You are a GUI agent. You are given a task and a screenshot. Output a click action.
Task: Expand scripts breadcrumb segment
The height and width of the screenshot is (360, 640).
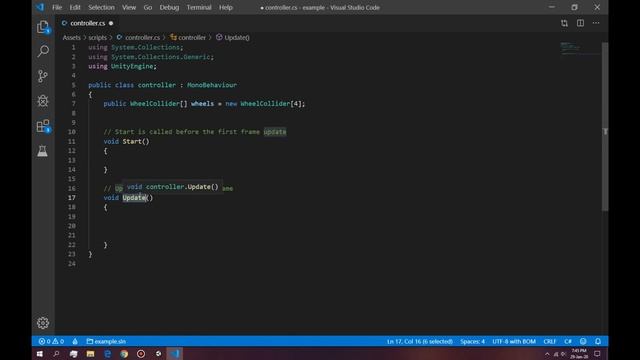tap(98, 38)
